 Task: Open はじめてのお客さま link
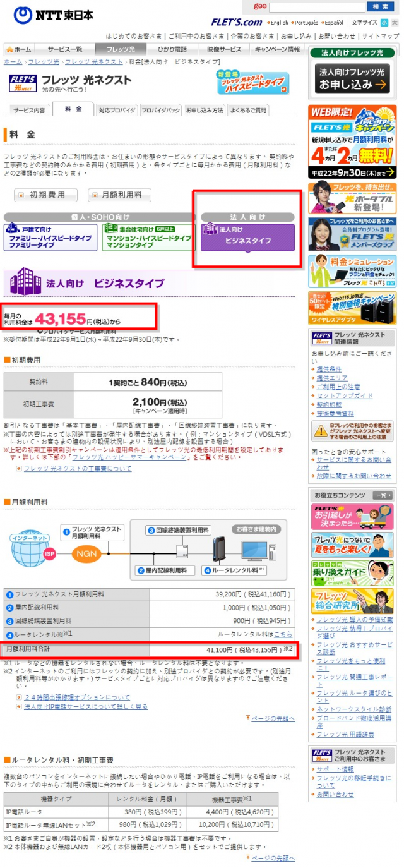click(x=133, y=36)
